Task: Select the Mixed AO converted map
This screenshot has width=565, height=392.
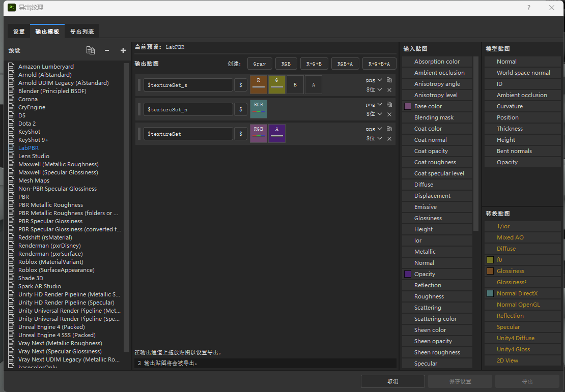Action: (523, 237)
